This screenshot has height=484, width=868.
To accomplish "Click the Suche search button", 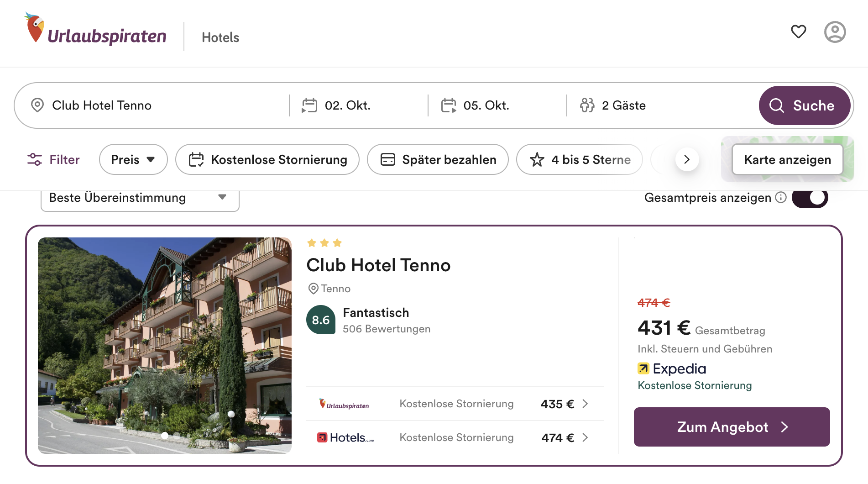I will click(804, 105).
